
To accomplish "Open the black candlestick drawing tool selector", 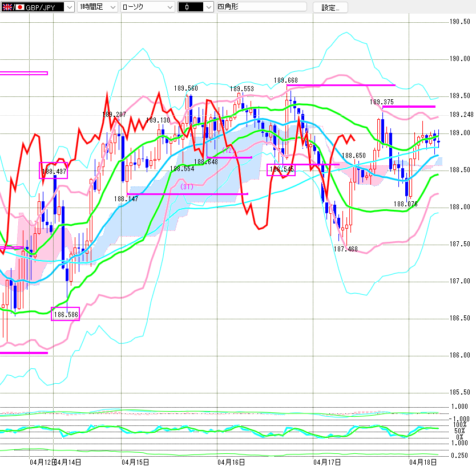I will point(195,7).
